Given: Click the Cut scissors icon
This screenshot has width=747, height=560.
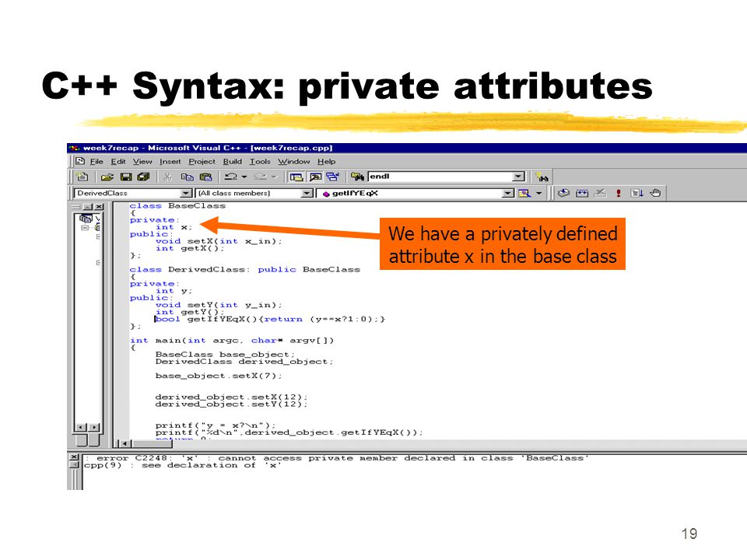Looking at the screenshot, I should (167, 177).
